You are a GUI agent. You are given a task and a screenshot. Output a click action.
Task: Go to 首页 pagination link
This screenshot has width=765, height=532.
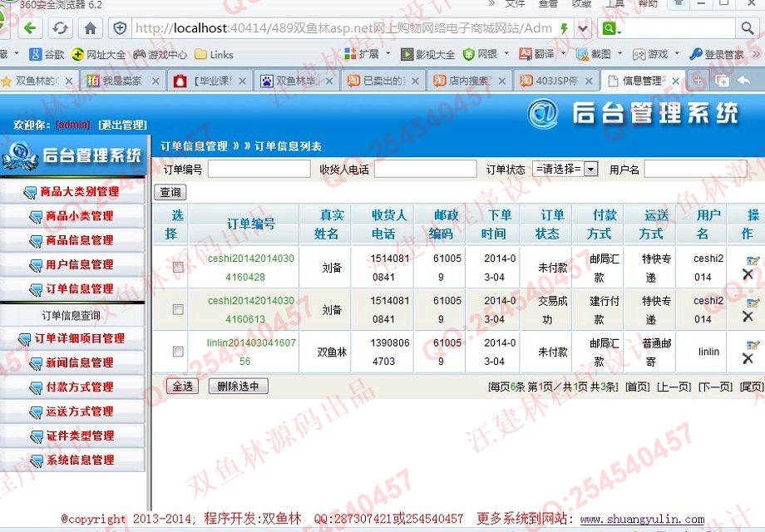(638, 387)
